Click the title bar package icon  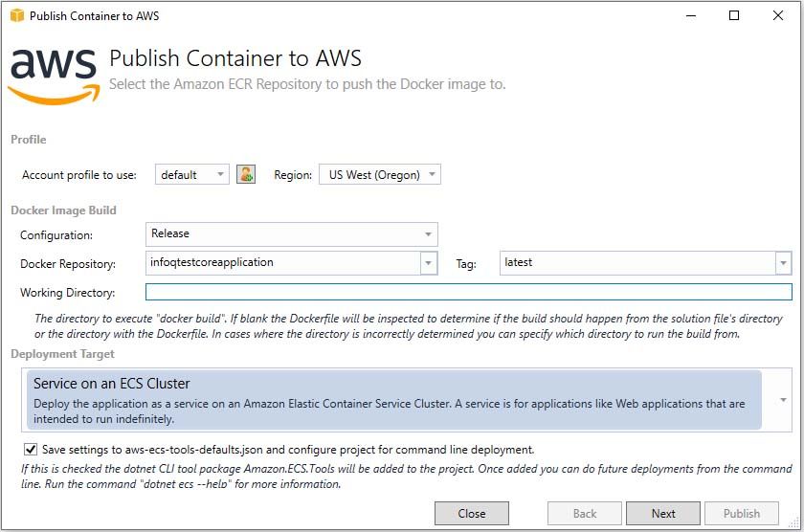tap(15, 15)
